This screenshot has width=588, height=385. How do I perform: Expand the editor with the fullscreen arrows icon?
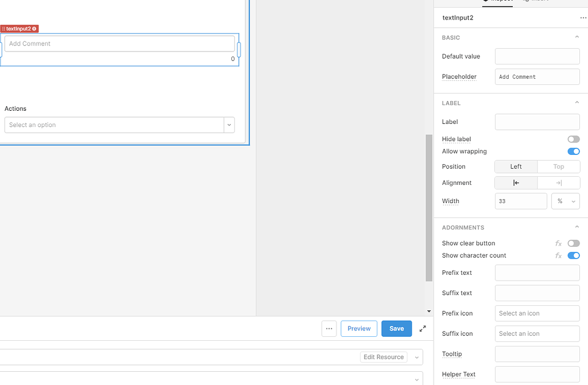coord(423,328)
